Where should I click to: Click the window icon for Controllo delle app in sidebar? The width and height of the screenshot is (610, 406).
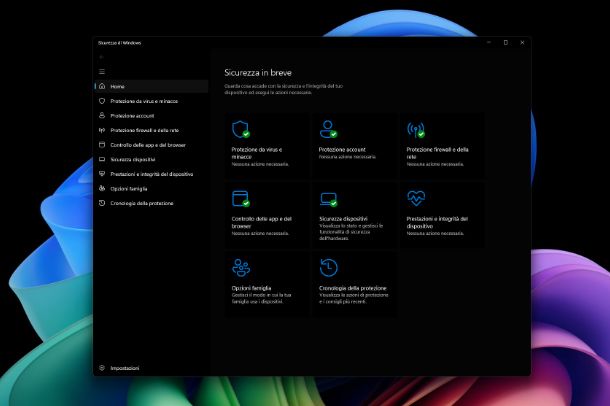coord(102,145)
